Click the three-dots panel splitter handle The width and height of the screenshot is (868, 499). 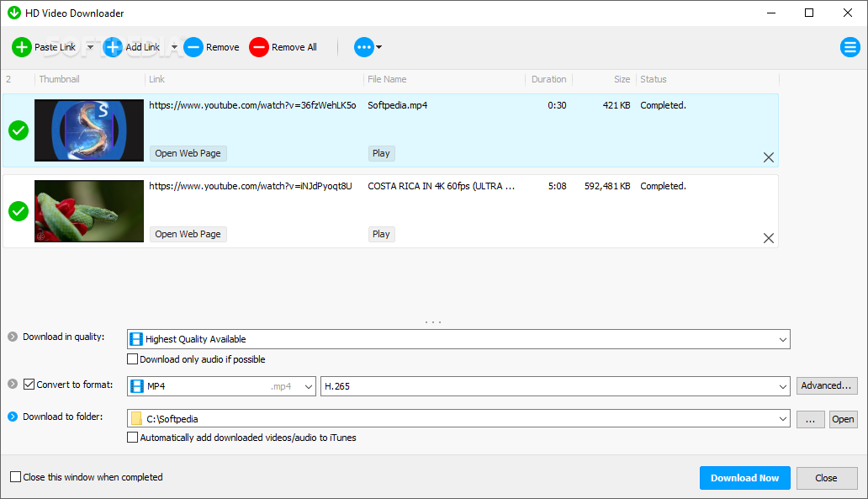click(x=433, y=321)
